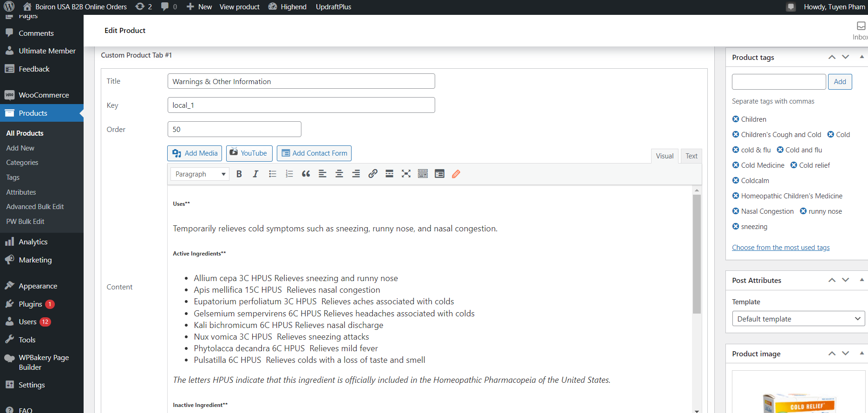This screenshot has height=413, width=868.
Task: Apply blockquote formatting
Action: click(306, 174)
